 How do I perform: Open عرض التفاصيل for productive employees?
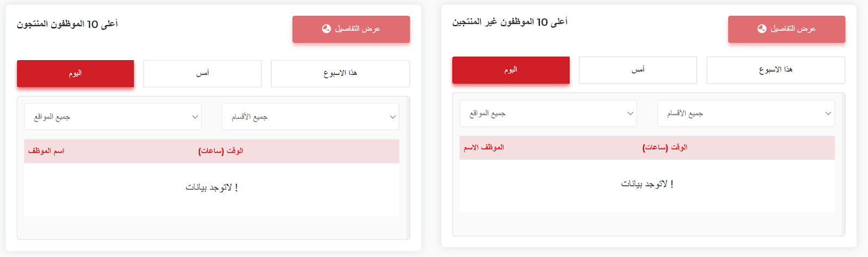click(351, 29)
